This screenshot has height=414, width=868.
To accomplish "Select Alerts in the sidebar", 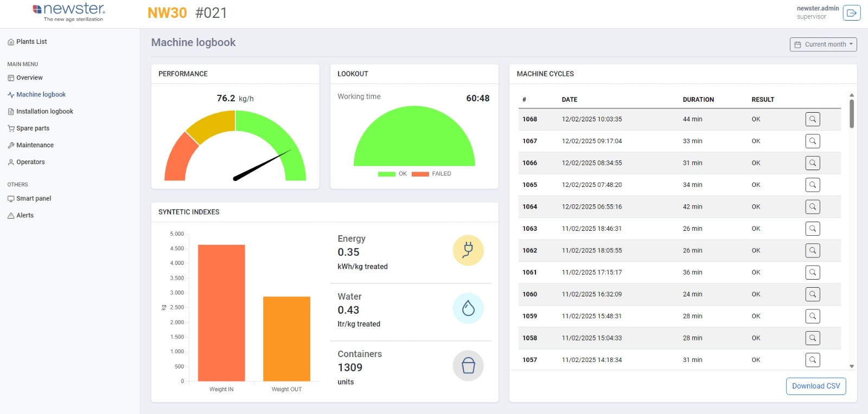I will pyautogui.click(x=25, y=216).
